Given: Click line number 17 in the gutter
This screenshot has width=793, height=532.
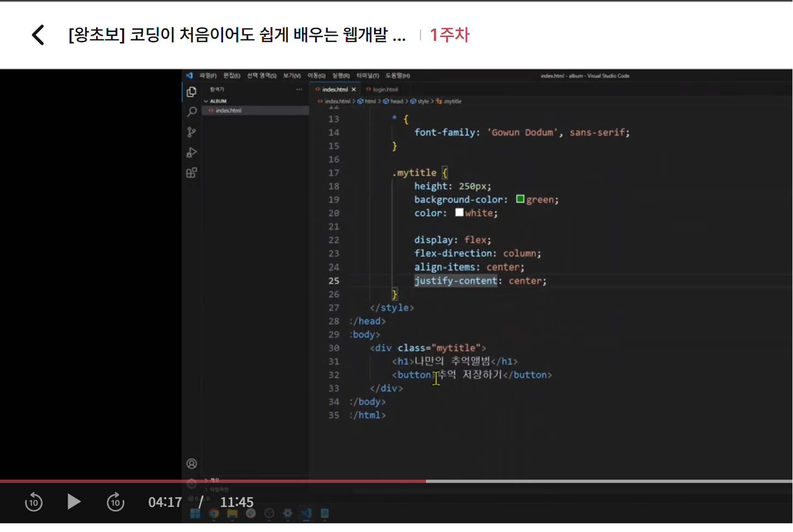Looking at the screenshot, I should (x=334, y=173).
